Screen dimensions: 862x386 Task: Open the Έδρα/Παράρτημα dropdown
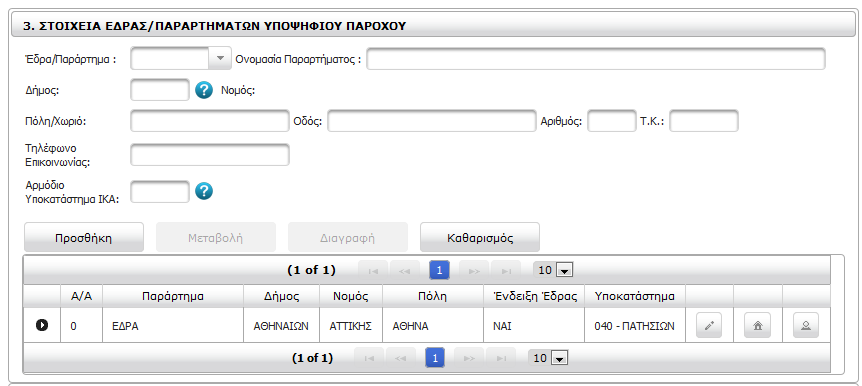(x=220, y=58)
